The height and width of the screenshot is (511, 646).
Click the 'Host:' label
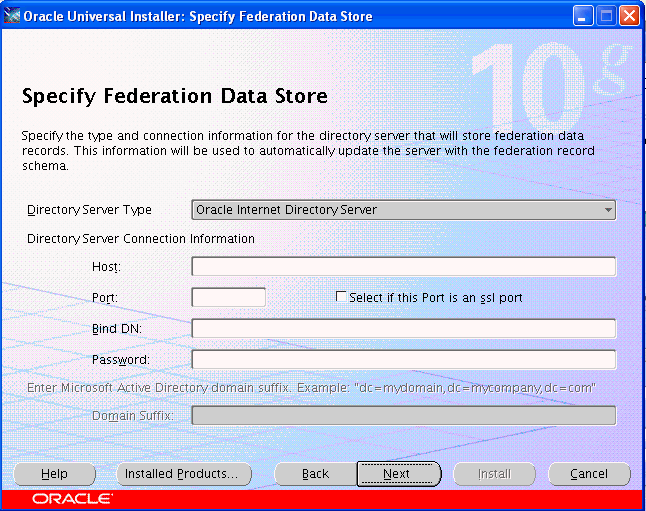pos(106,267)
